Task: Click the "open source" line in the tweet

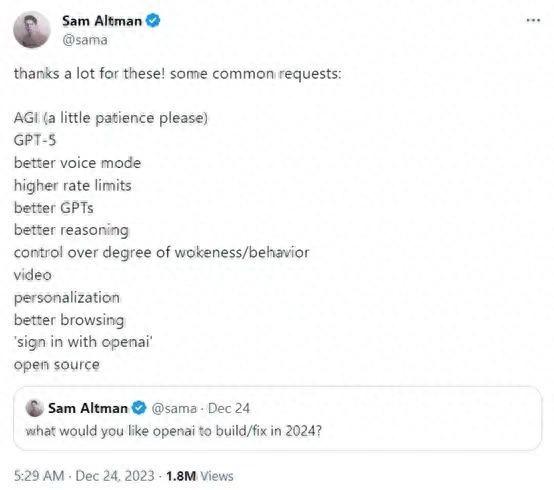Action: pos(57,365)
